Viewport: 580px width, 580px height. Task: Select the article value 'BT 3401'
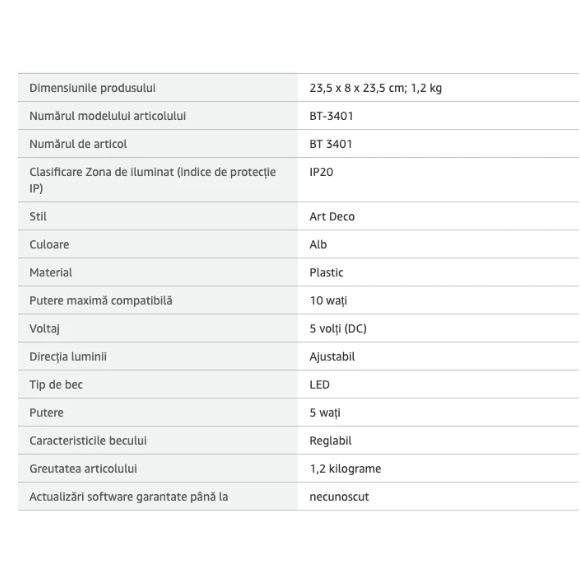331,144
